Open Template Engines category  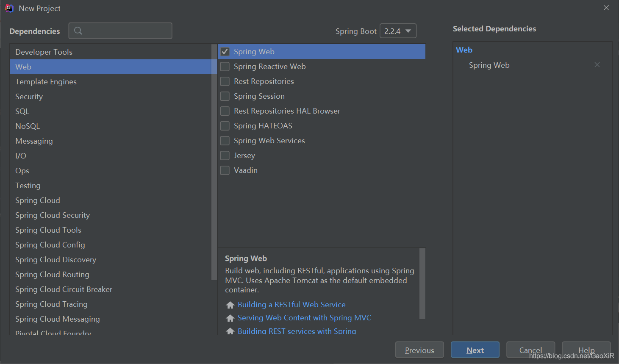point(110,81)
